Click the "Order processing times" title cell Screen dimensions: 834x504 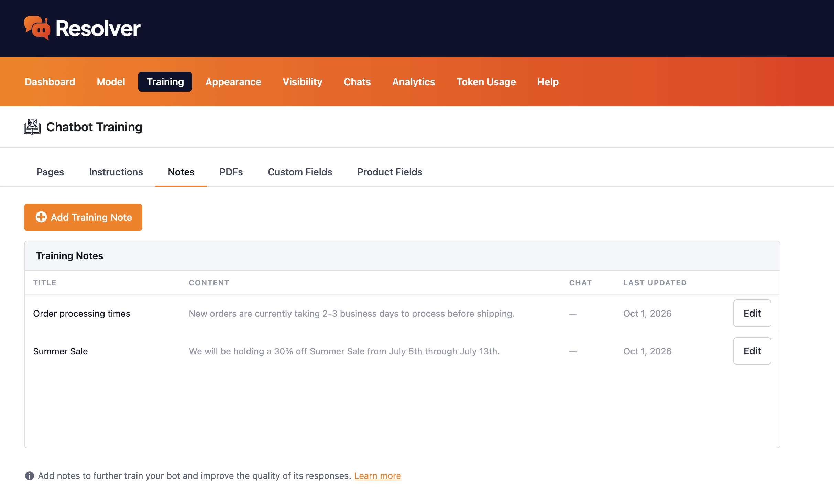tap(81, 314)
